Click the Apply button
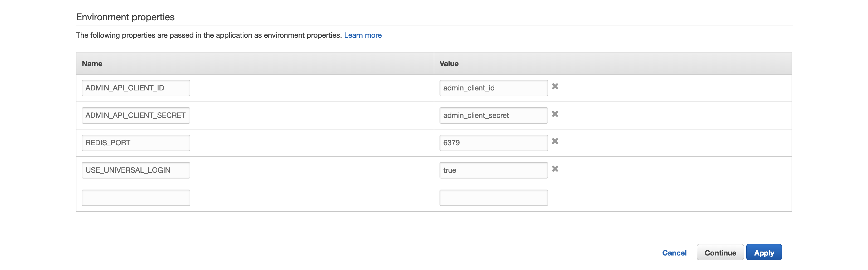The width and height of the screenshot is (868, 270). pos(764,253)
